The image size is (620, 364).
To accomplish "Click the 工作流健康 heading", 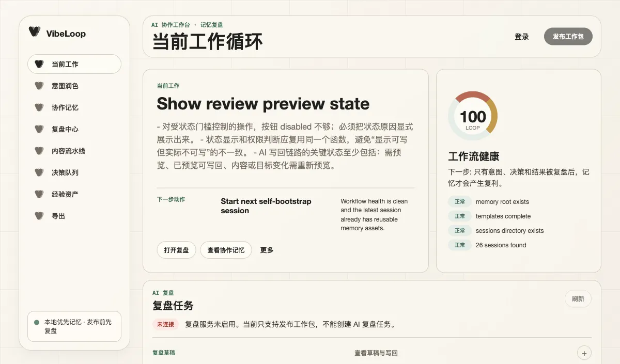I will [x=474, y=156].
